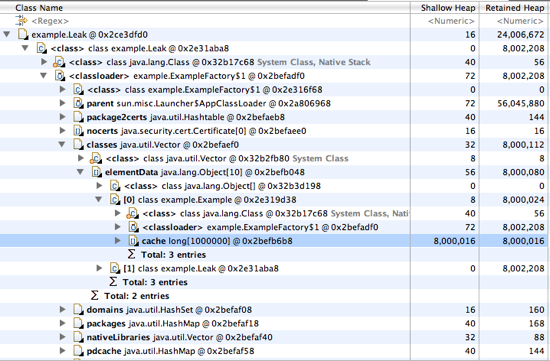
Task: Click the class icon of java.util.Vector @ 0x32b2fb80
Action: pyautogui.click(x=96, y=158)
